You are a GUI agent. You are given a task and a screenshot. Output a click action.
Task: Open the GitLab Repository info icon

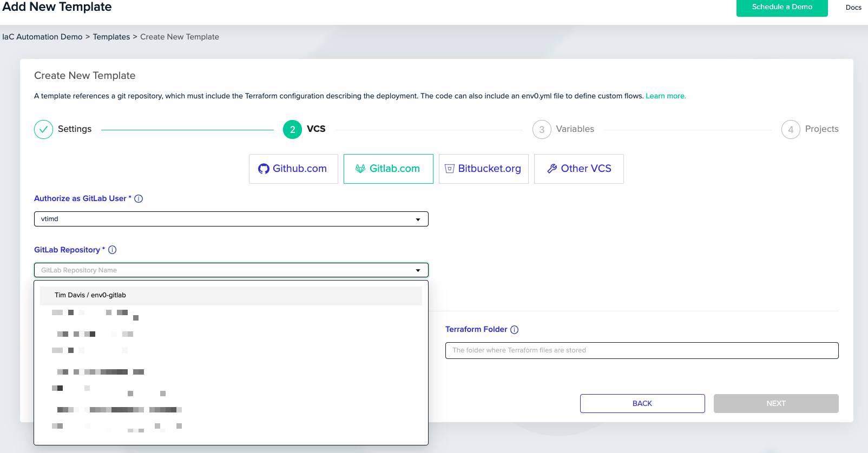113,250
